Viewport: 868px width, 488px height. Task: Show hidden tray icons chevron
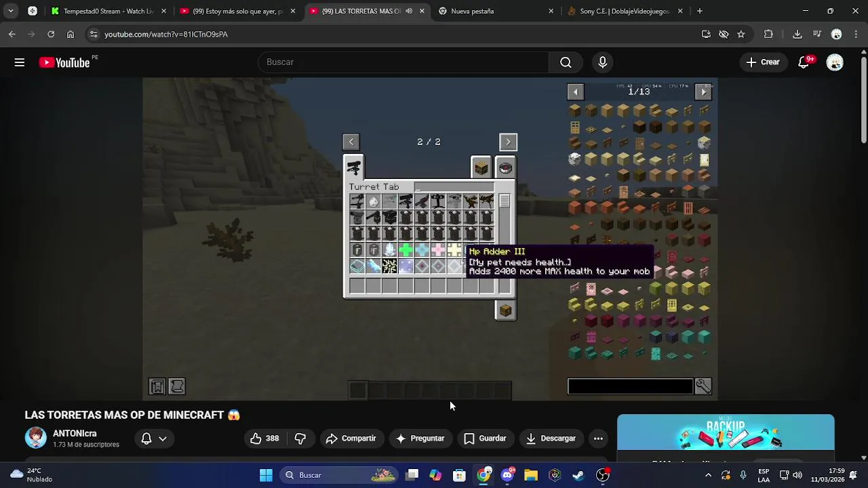click(x=709, y=475)
